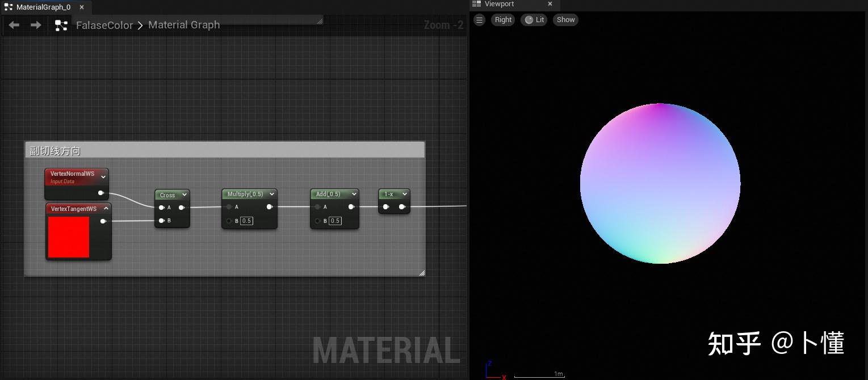This screenshot has height=380, width=868.
Task: Expand the Multiply node dropdown arrow
Action: [272, 194]
